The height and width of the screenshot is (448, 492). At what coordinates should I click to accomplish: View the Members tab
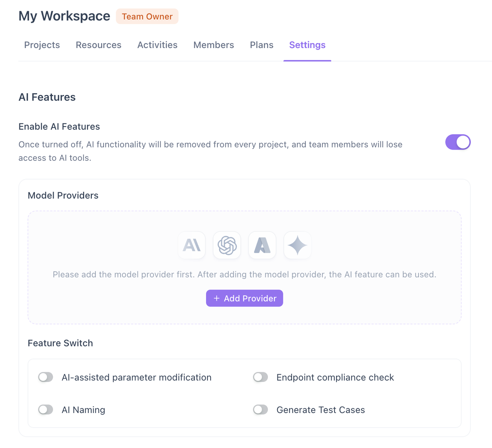coord(213,45)
